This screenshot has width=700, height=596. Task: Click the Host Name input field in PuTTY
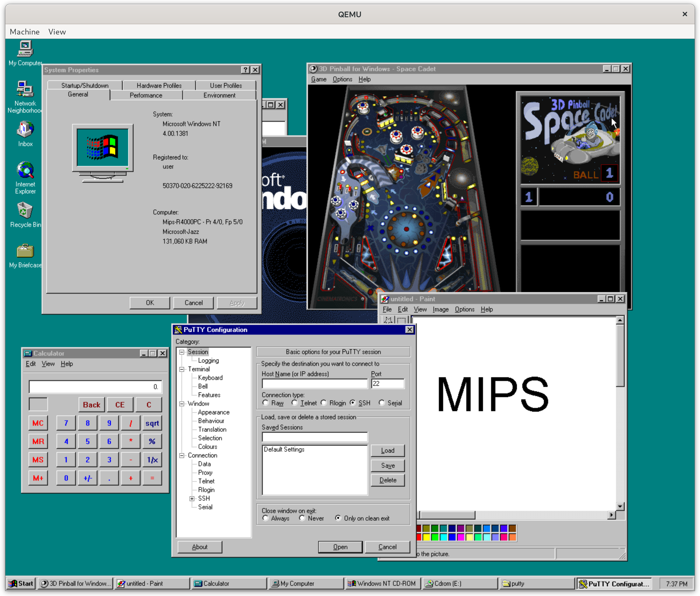[315, 384]
